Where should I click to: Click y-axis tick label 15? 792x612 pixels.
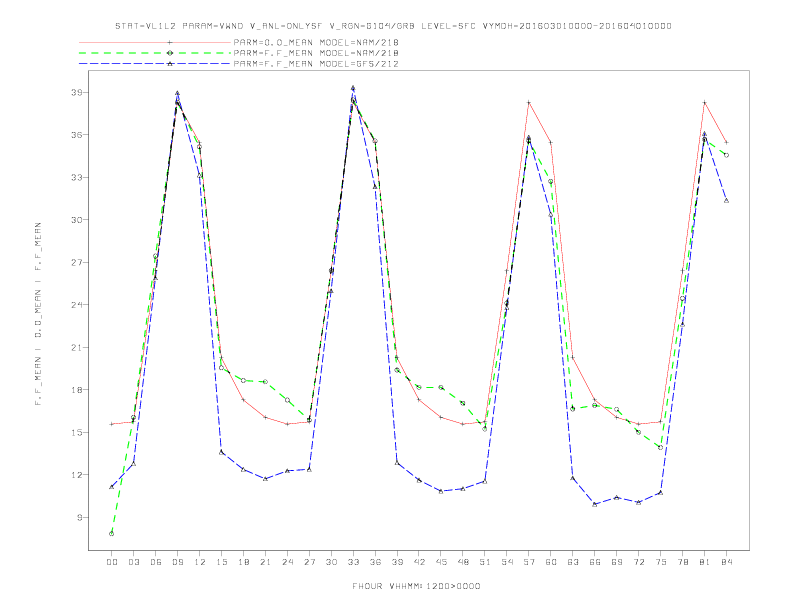coord(77,432)
